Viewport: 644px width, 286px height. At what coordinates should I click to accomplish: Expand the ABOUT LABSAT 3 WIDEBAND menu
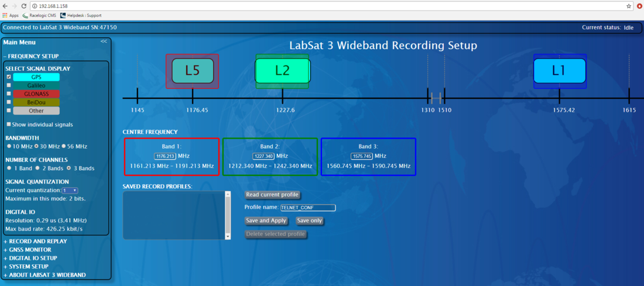(44, 275)
